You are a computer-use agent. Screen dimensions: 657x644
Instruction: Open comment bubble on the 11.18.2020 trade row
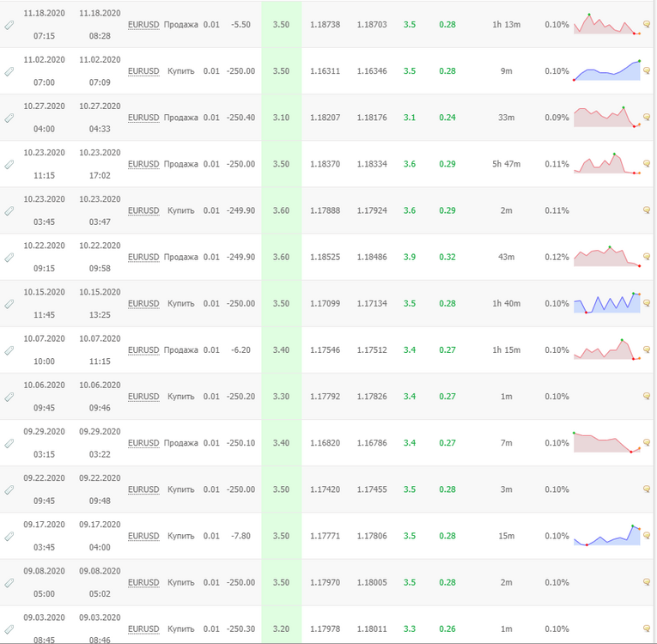click(647, 24)
